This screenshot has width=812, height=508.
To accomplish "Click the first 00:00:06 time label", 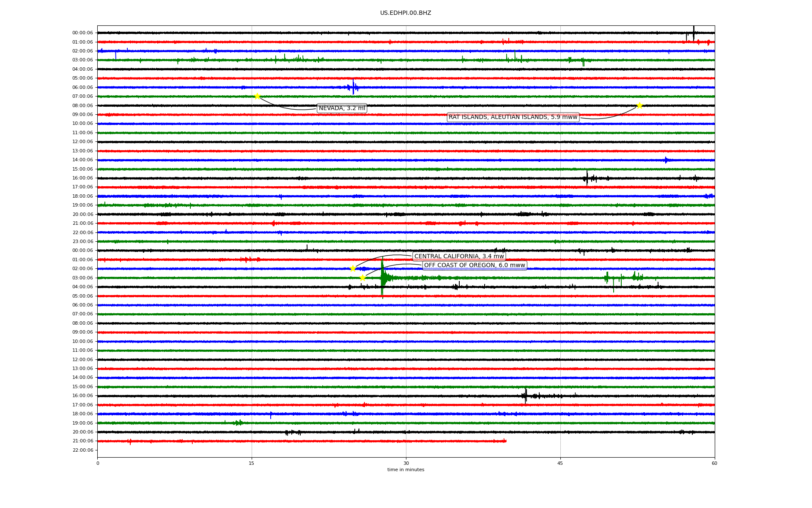I will tap(82, 33).
